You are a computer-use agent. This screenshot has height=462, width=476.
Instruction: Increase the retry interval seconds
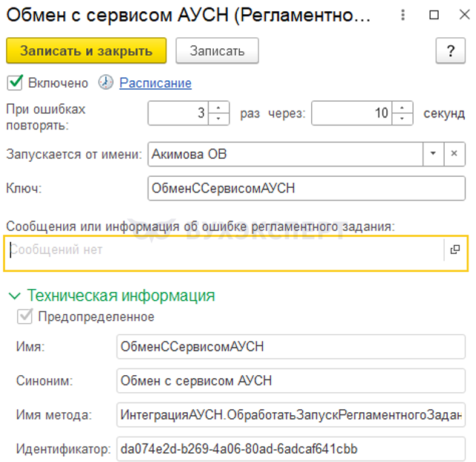click(402, 108)
